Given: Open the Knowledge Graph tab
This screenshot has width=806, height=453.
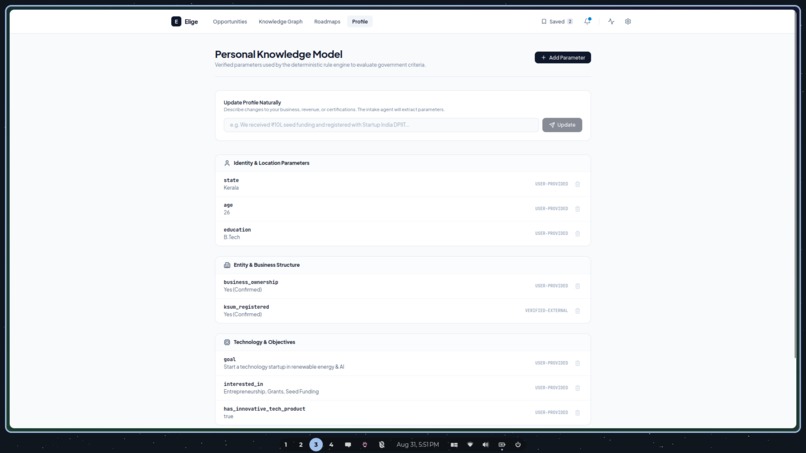Looking at the screenshot, I should pyautogui.click(x=281, y=22).
